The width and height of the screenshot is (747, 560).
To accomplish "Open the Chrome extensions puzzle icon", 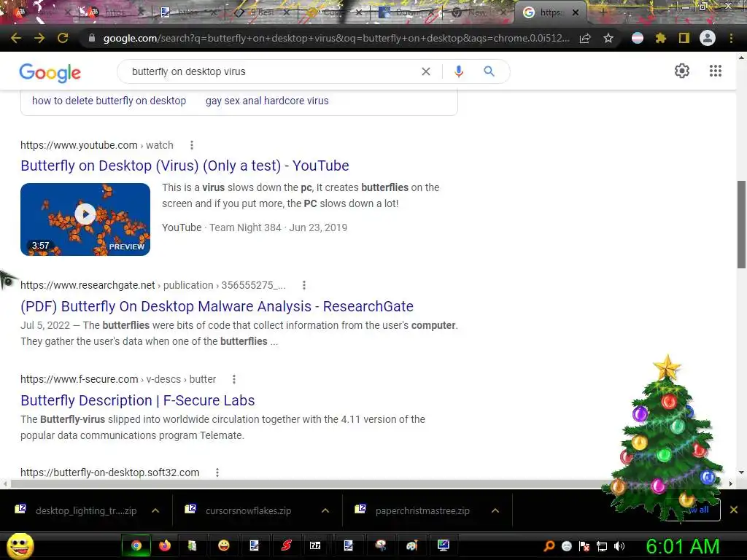I will pyautogui.click(x=661, y=38).
